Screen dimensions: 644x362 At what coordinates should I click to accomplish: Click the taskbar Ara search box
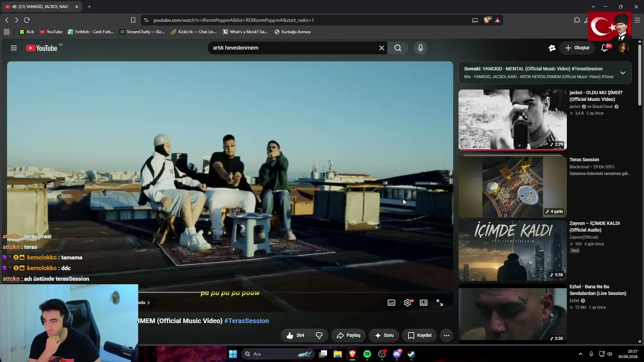[x=278, y=354]
